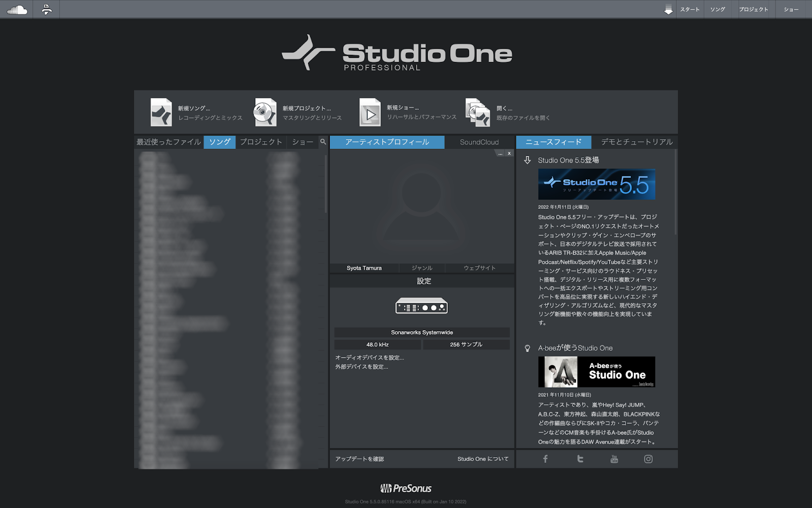This screenshot has height=508, width=812.
Task: Select ニュースフィード tab
Action: 554,142
